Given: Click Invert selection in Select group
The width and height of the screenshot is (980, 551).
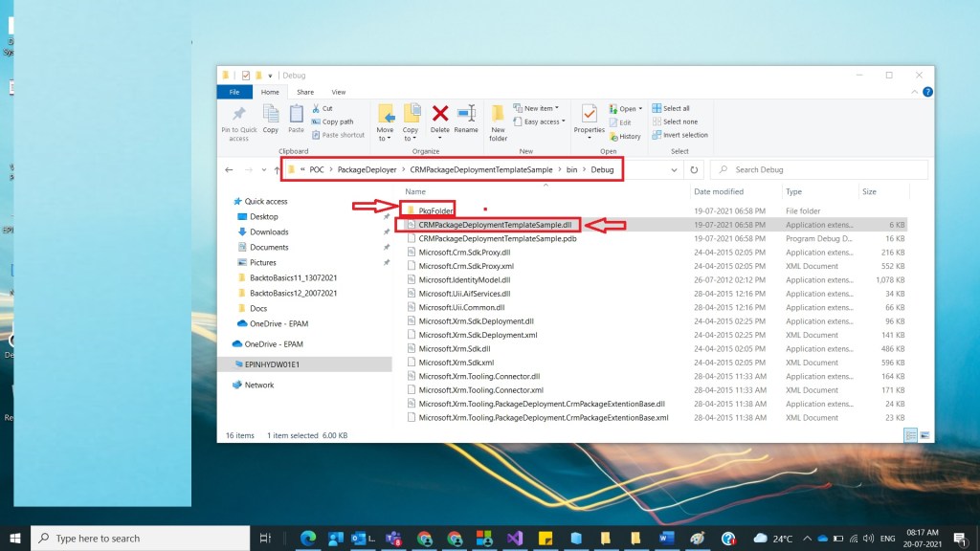Looking at the screenshot, I should pos(679,135).
